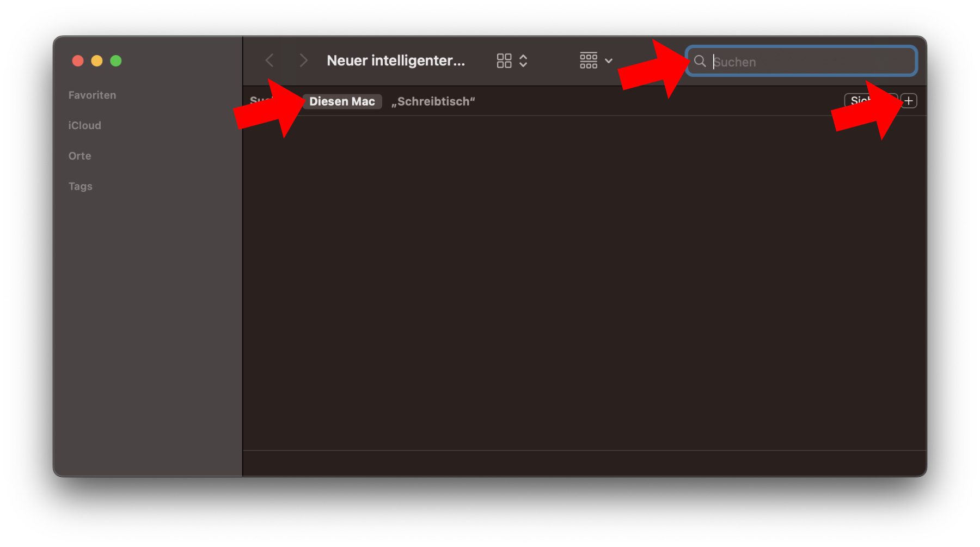Click the group-by grid icon

click(x=588, y=60)
